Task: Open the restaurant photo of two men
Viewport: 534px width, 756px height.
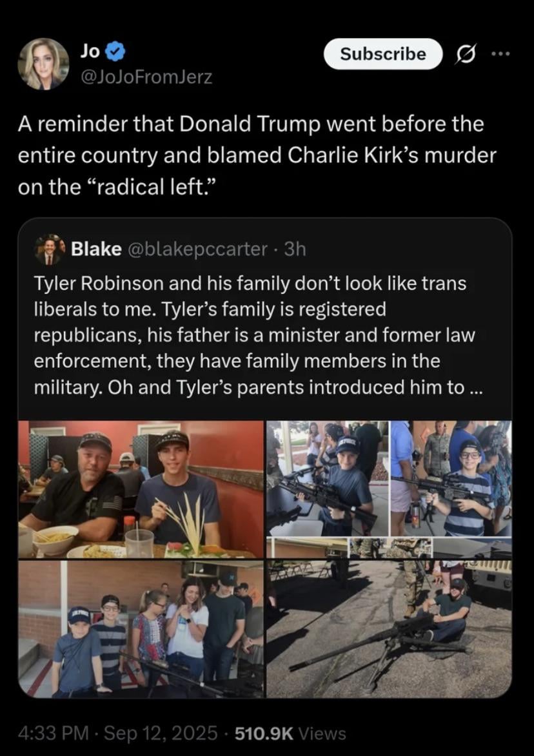Action: tap(141, 489)
